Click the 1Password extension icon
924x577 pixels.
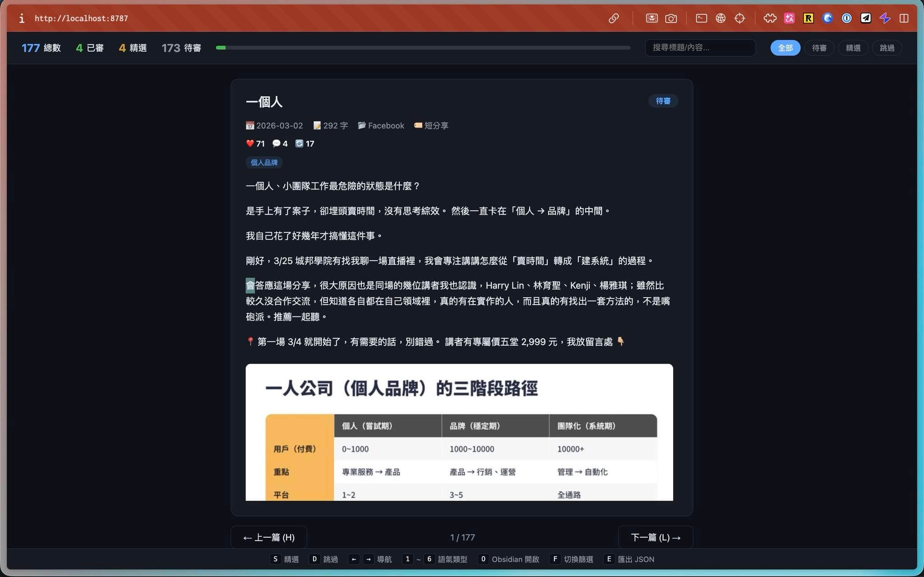click(846, 18)
